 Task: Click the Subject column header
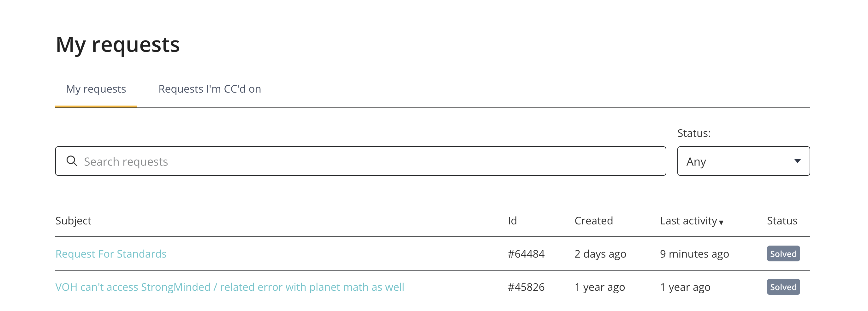coord(73,221)
